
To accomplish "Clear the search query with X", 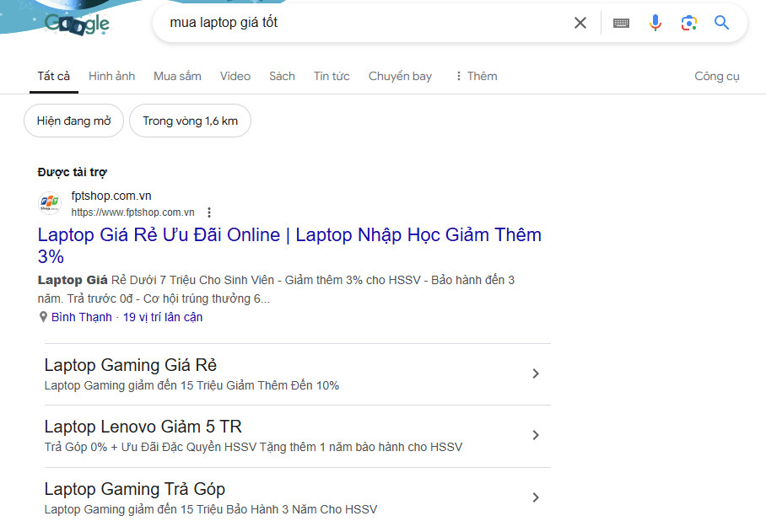I will pos(580,23).
